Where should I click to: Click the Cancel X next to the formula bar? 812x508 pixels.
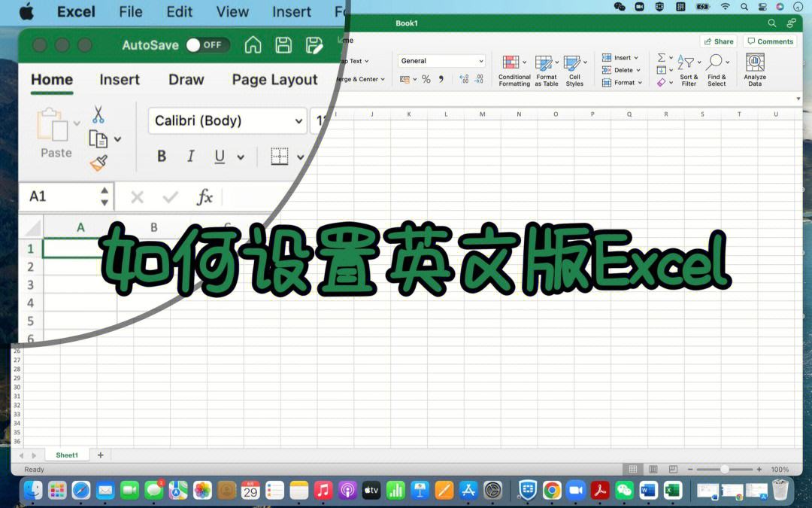138,197
